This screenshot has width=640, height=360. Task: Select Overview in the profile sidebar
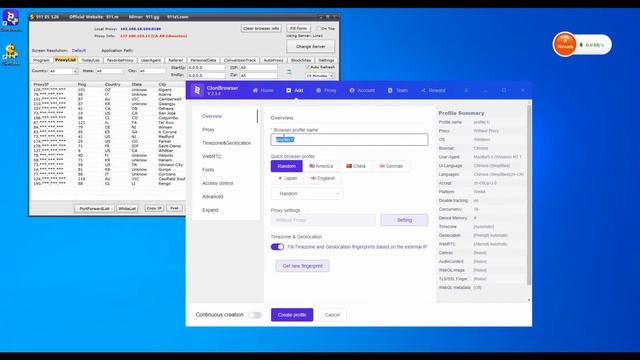(212, 116)
